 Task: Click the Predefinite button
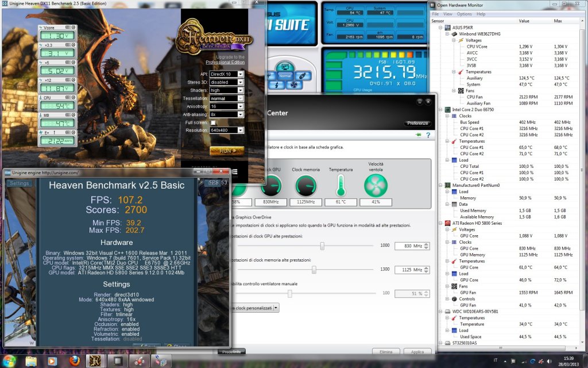pos(232,352)
